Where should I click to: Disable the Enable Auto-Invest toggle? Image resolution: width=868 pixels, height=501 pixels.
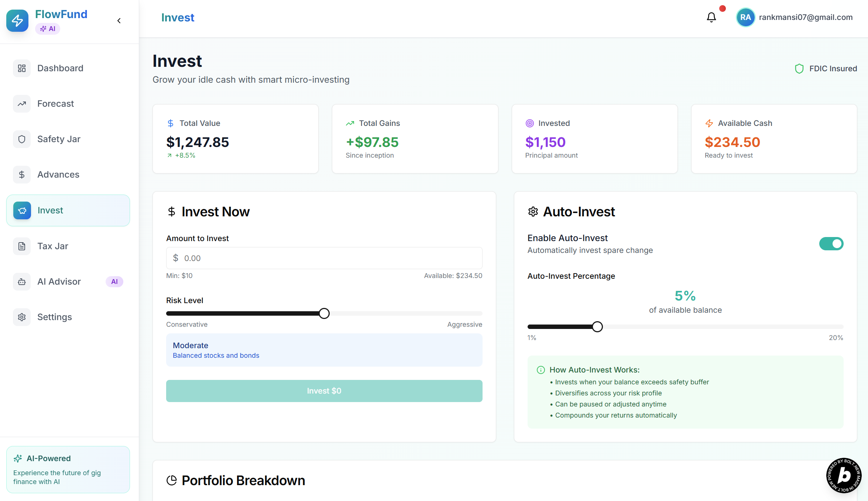(x=831, y=244)
